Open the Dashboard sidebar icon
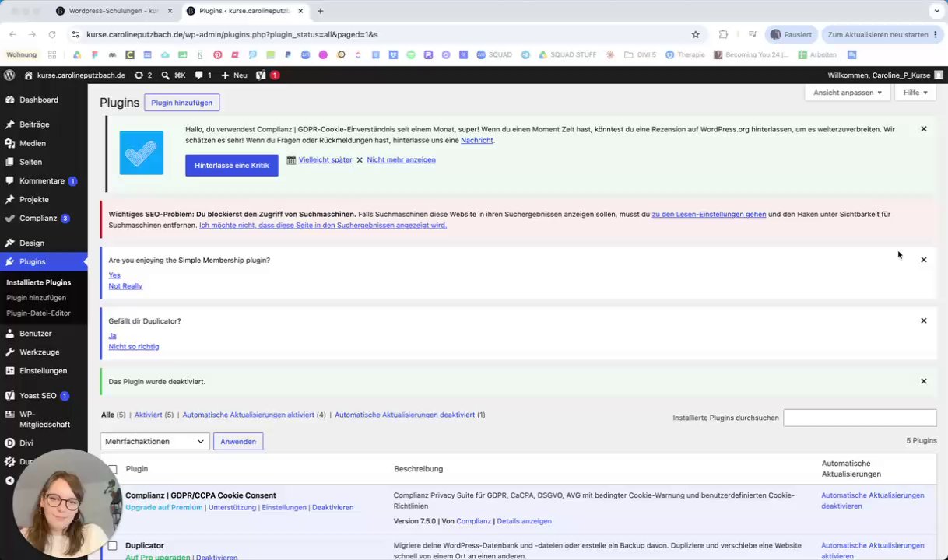 point(9,100)
